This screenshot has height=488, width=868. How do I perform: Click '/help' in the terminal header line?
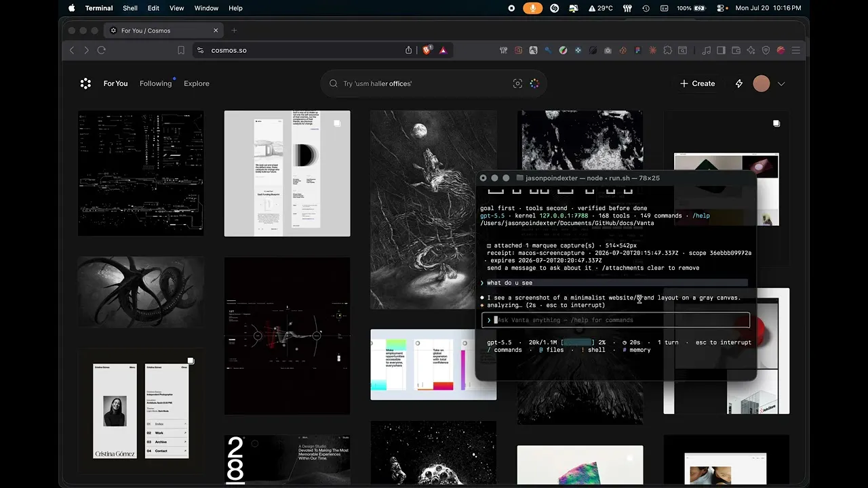(701, 216)
